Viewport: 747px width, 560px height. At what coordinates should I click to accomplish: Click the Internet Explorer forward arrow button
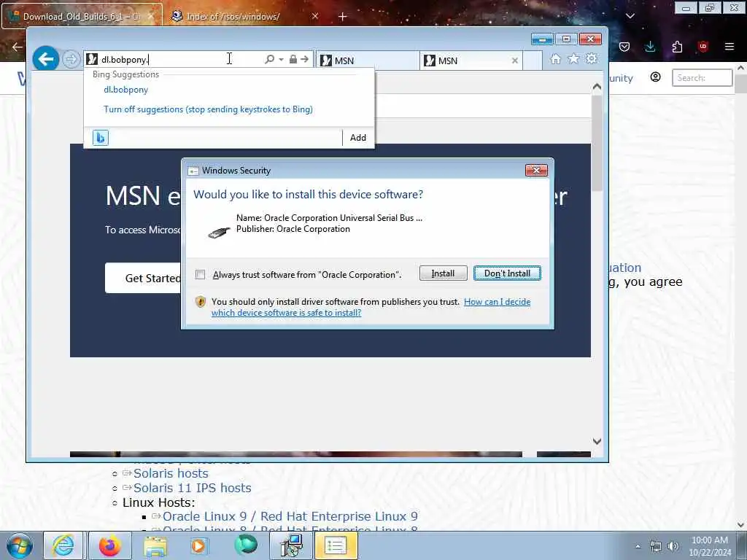coord(71,60)
